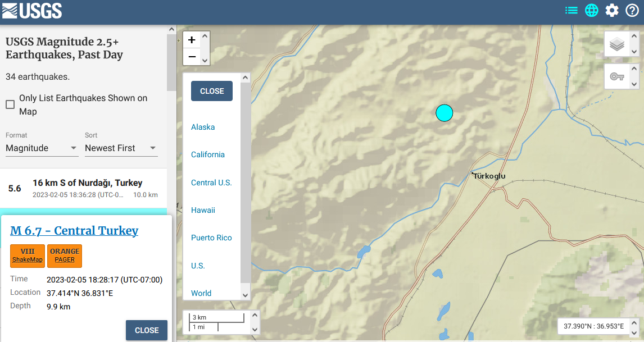The width and height of the screenshot is (644, 342).
Task: Click the down arrow beside the layers icon
Action: tap(634, 52)
